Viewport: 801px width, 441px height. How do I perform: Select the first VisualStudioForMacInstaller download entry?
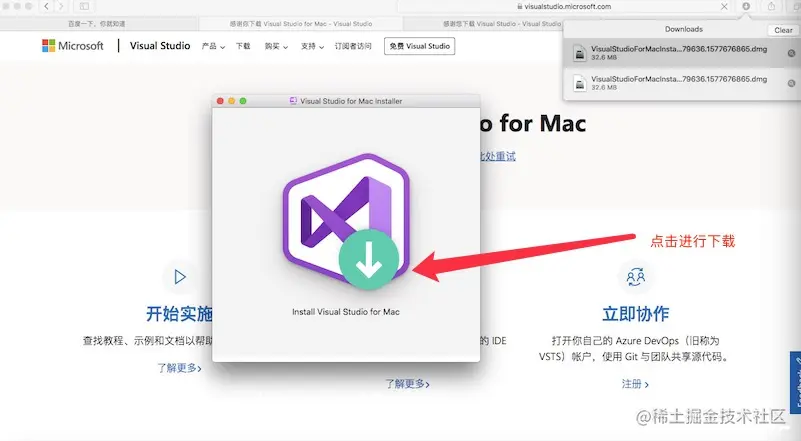point(681,53)
